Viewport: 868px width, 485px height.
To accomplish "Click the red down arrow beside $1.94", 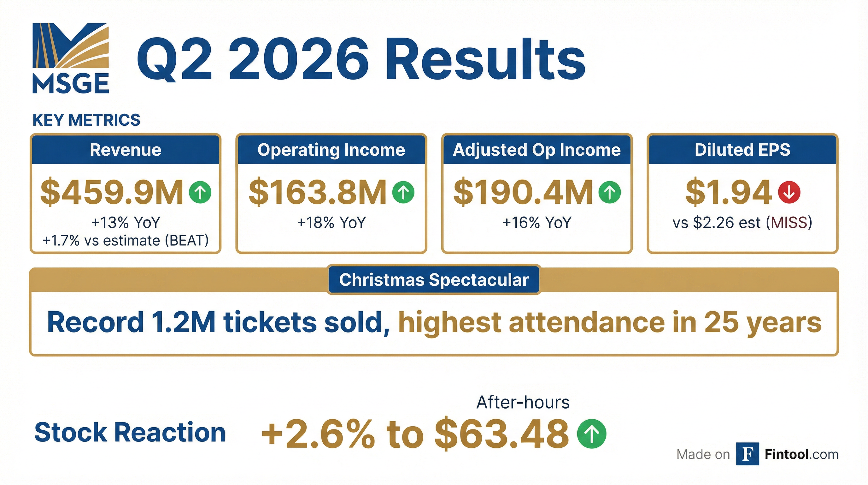I will click(x=789, y=192).
